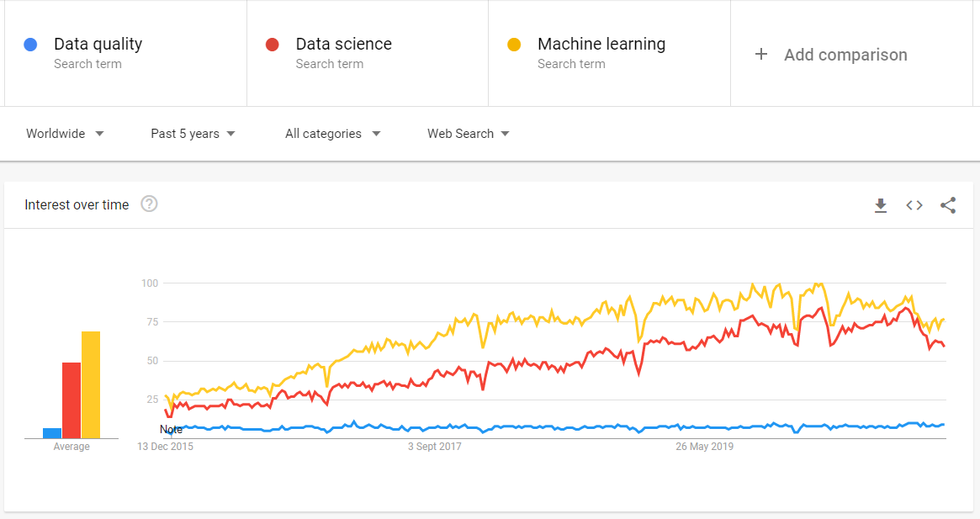Viewport: 980px width, 519px height.
Task: Change the Web Search type dropdown
Action: click(468, 134)
